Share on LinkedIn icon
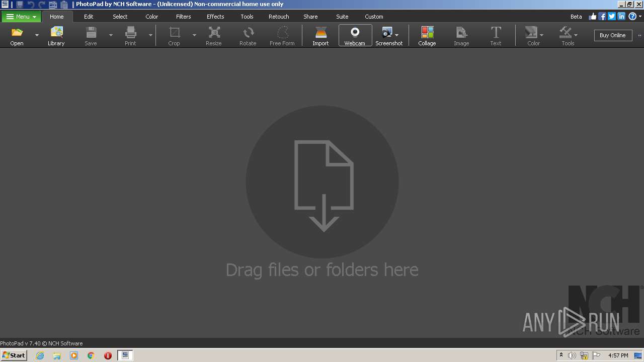This screenshot has width=644, height=362. [x=621, y=16]
